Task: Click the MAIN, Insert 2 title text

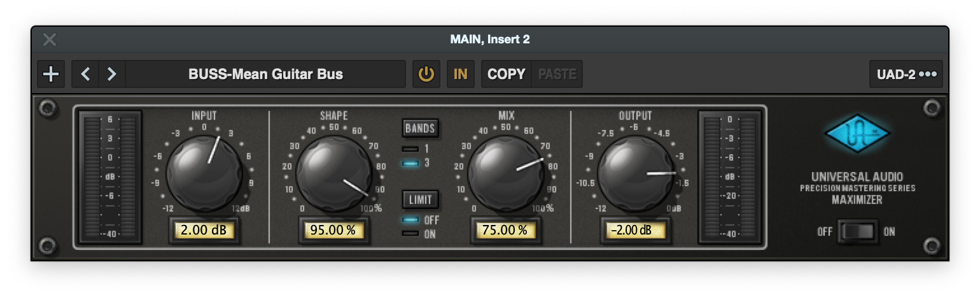Action: coord(490,40)
